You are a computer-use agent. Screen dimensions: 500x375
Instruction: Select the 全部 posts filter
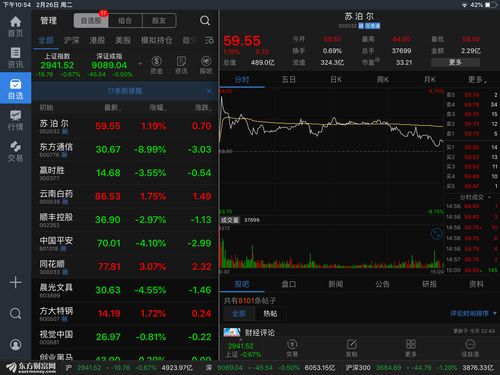pyautogui.click(x=239, y=314)
